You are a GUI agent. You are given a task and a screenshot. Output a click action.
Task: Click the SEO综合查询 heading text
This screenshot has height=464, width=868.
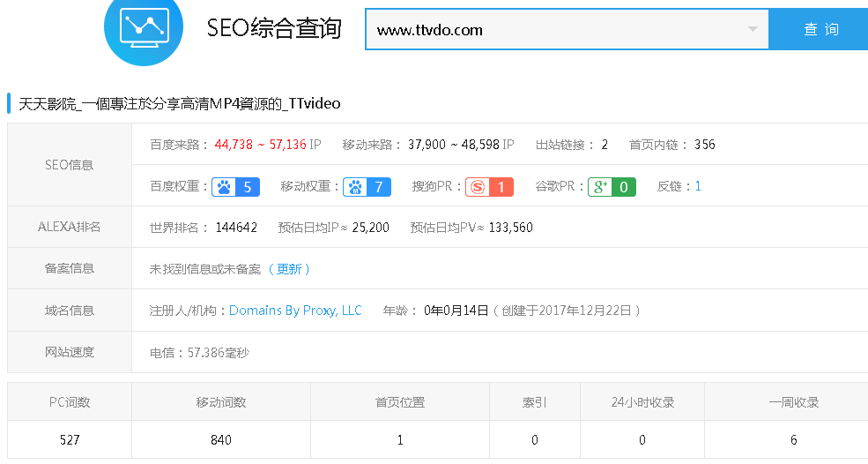click(274, 27)
